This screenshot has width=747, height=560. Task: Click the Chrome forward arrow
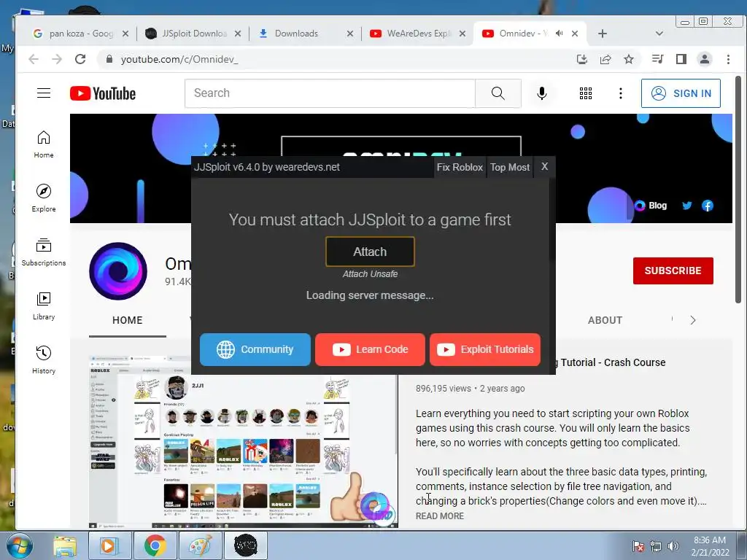coord(57,59)
